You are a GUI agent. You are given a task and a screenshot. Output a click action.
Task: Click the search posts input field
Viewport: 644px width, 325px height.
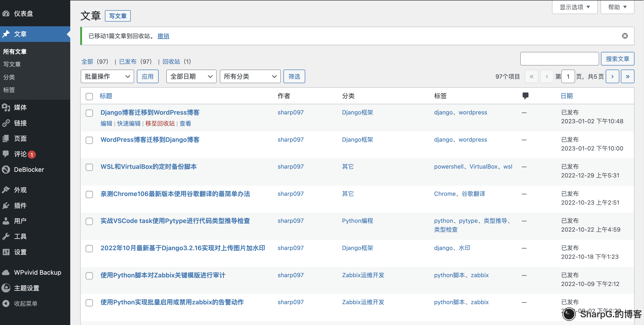559,59
